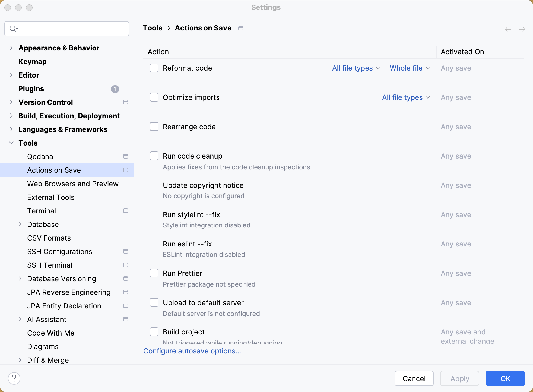Enable the Reformat code checkbox
The height and width of the screenshot is (392, 533).
(x=154, y=68)
